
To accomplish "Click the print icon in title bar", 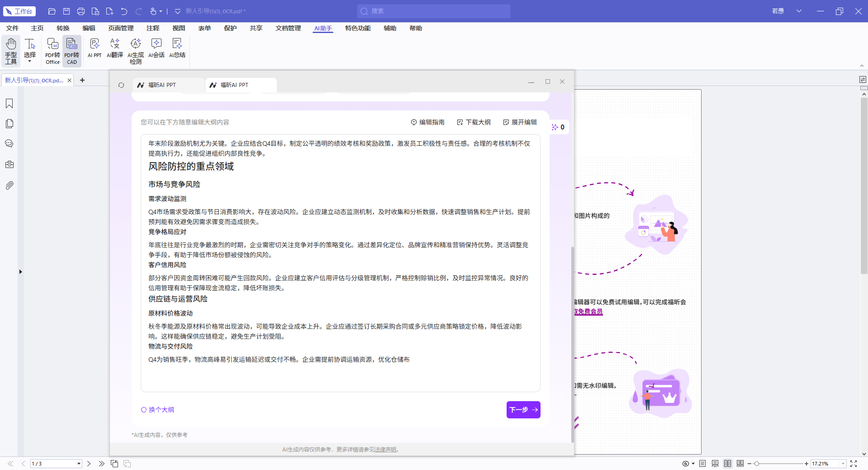I will pos(81,11).
